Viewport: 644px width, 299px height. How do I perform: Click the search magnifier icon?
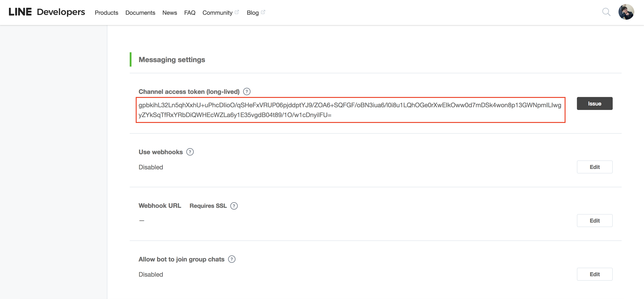(x=606, y=12)
